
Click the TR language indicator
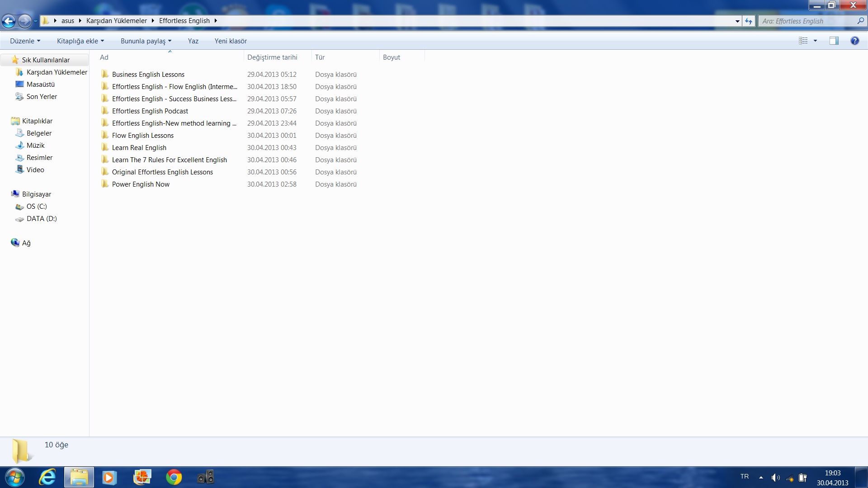coord(745,477)
